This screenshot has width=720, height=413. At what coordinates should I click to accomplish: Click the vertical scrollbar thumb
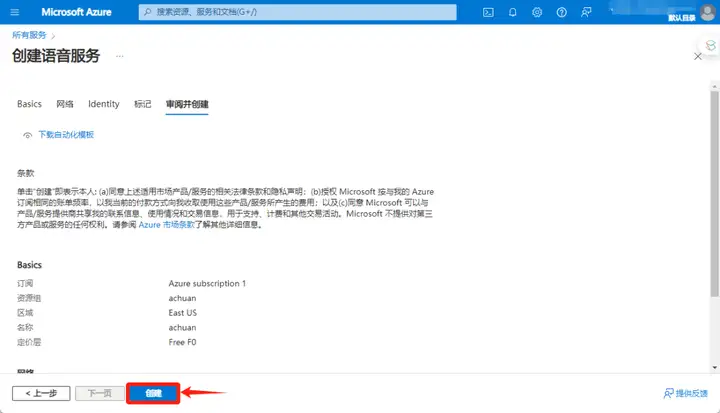click(714, 193)
